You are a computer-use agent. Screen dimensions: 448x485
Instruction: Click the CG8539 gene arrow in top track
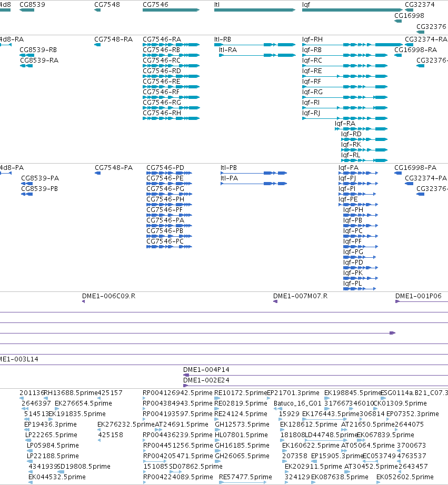point(27,10)
